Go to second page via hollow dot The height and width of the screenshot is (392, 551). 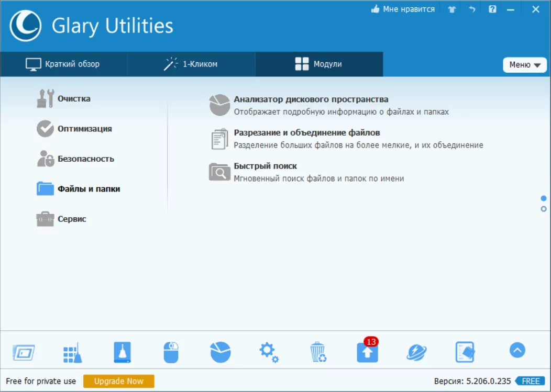(x=544, y=209)
